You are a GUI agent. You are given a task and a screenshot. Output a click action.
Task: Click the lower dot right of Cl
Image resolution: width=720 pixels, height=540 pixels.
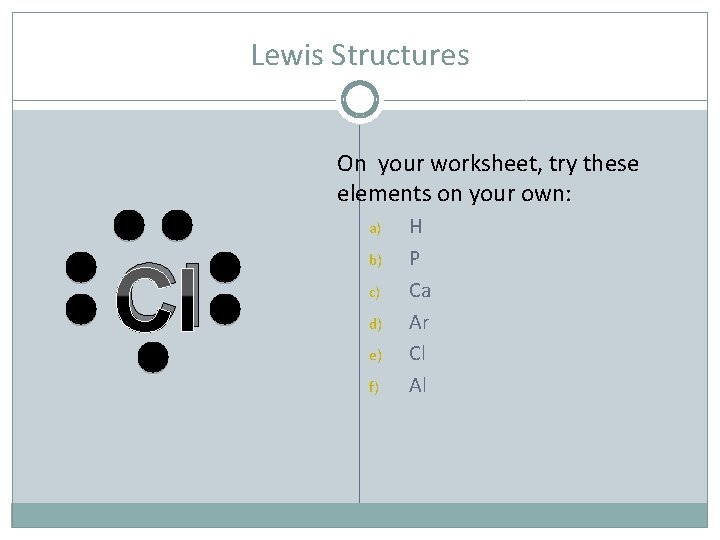point(226,308)
